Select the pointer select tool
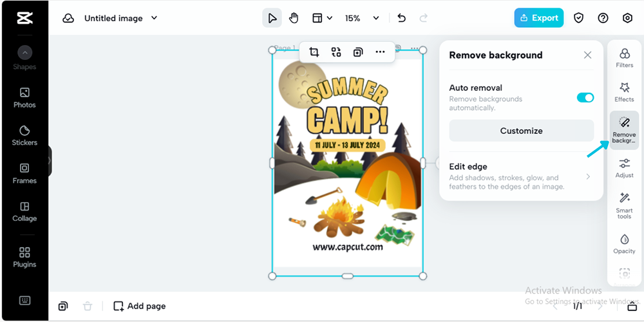This screenshot has height=322, width=644. coord(272,18)
